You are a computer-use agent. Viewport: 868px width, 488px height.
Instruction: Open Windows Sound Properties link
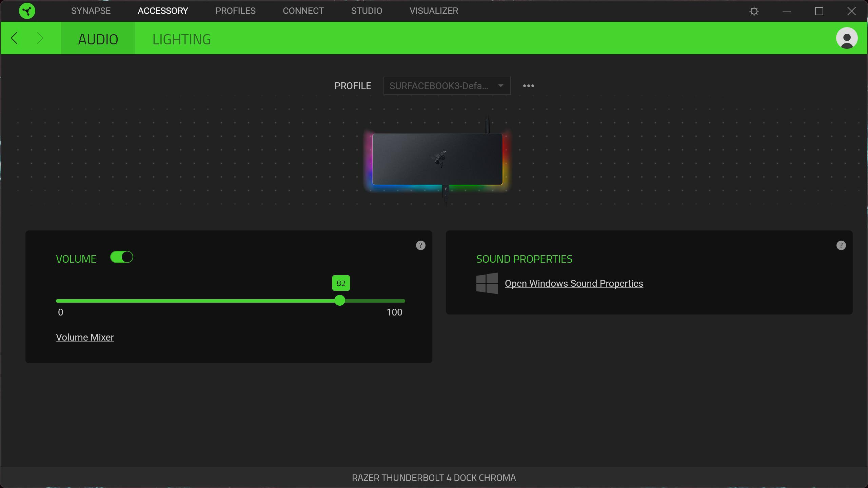(574, 283)
